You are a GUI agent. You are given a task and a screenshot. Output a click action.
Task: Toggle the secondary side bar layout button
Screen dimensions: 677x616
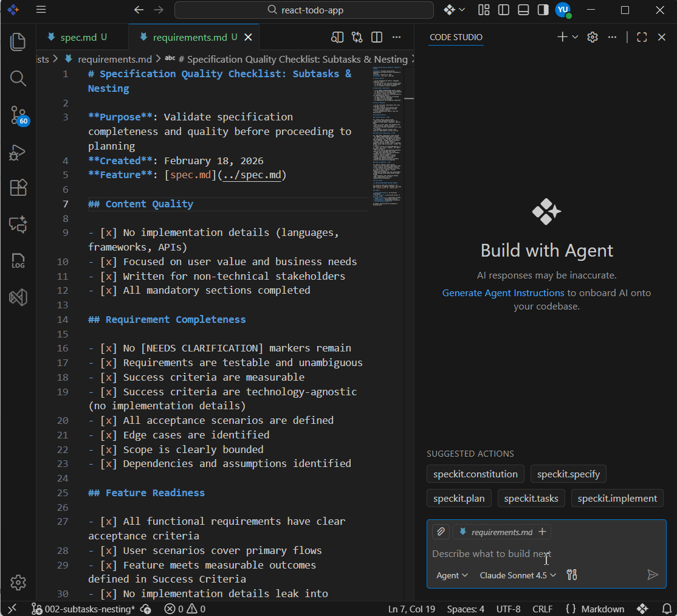pos(543,10)
